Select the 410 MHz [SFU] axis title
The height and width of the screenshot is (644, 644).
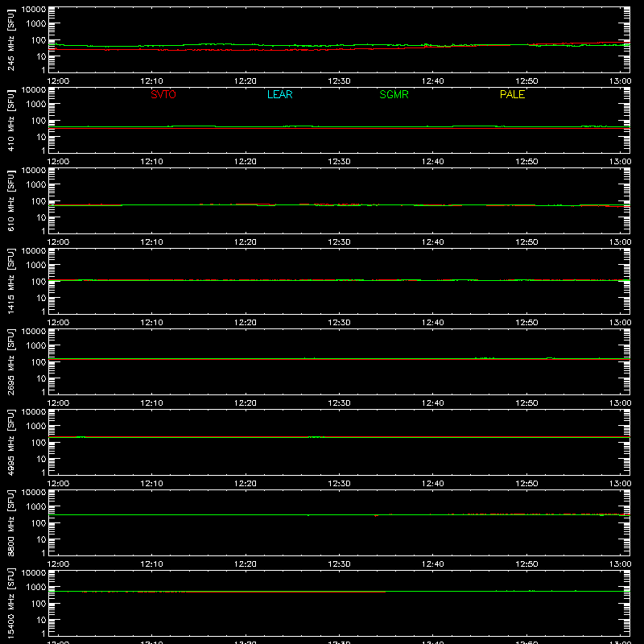tap(10, 120)
